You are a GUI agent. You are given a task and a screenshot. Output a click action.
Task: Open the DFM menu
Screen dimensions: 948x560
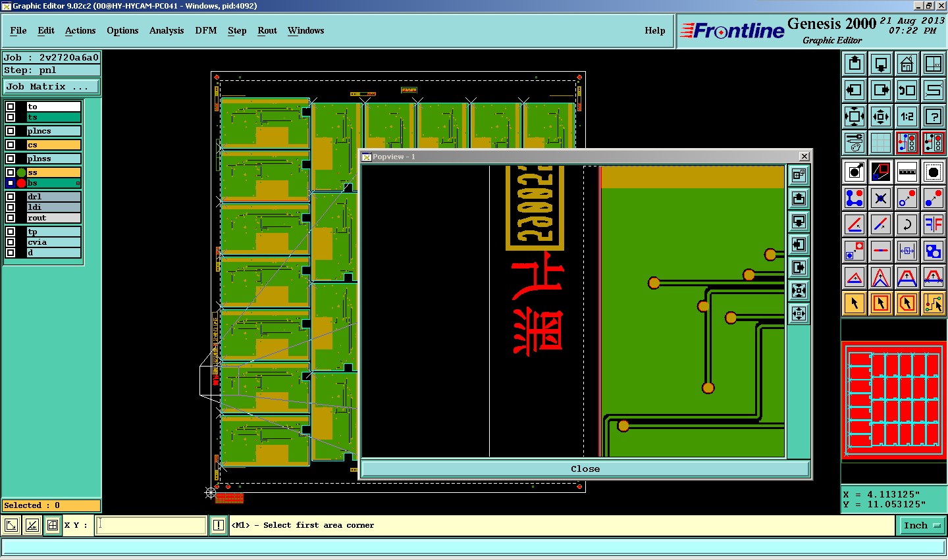click(206, 30)
